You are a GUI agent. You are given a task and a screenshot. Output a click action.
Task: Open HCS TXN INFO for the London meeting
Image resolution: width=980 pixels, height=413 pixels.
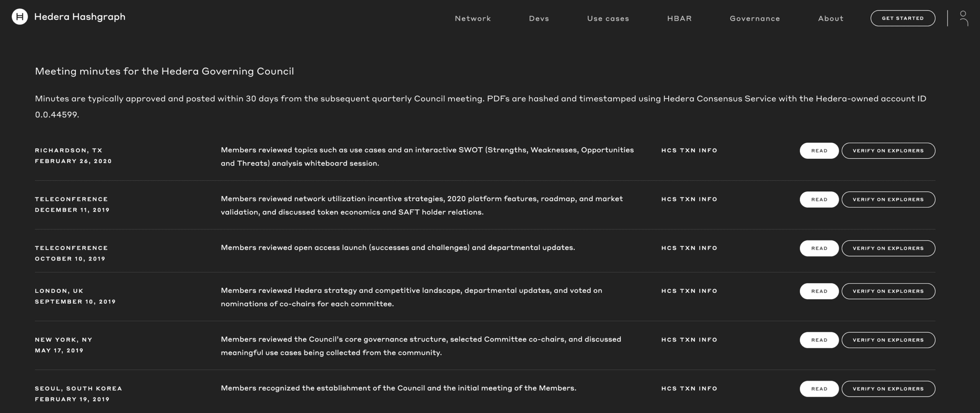[x=689, y=291]
